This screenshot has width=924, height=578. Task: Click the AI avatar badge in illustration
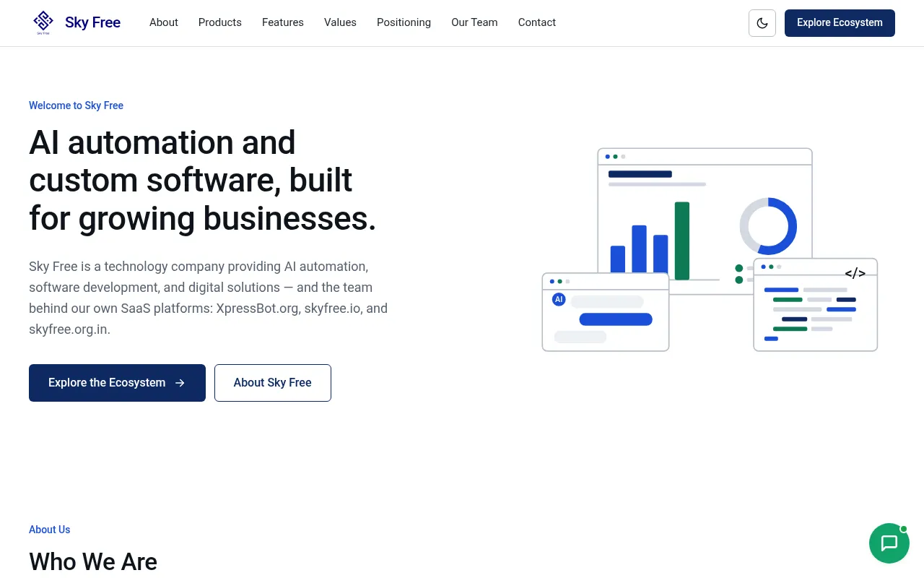[x=559, y=299]
